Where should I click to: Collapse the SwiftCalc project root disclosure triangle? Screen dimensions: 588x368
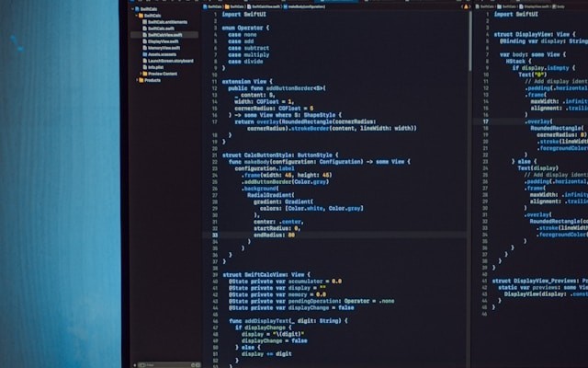(132, 8)
